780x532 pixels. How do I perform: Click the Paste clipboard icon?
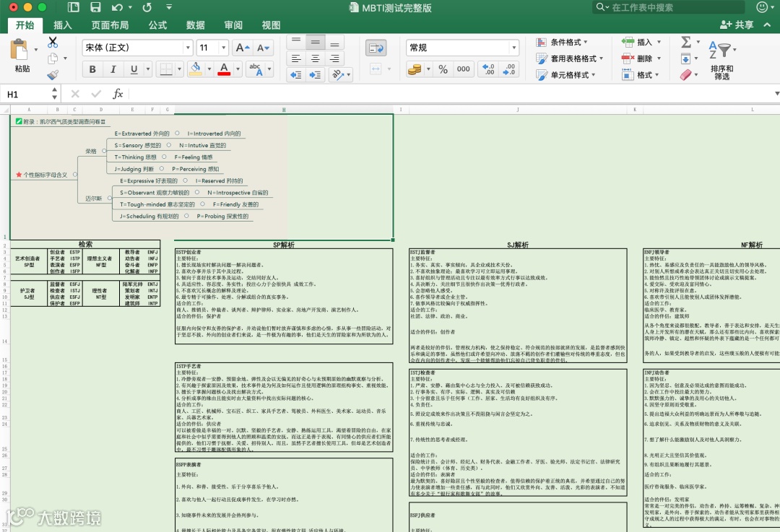coord(20,51)
